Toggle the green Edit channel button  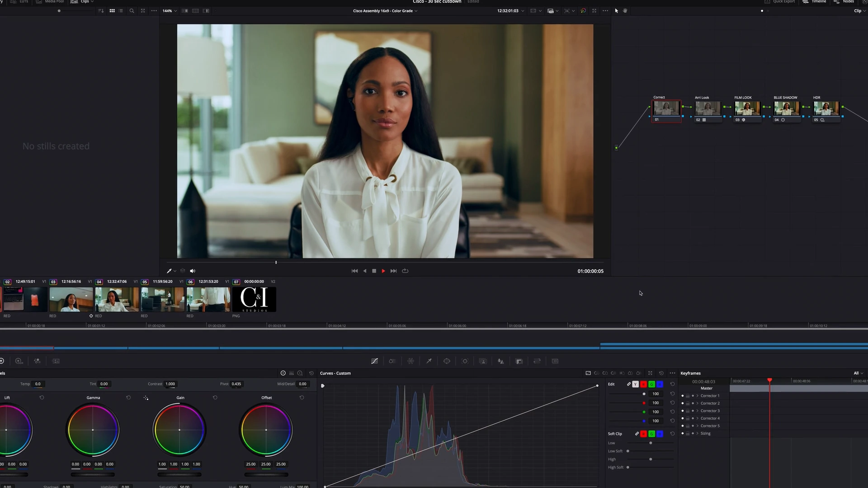651,384
